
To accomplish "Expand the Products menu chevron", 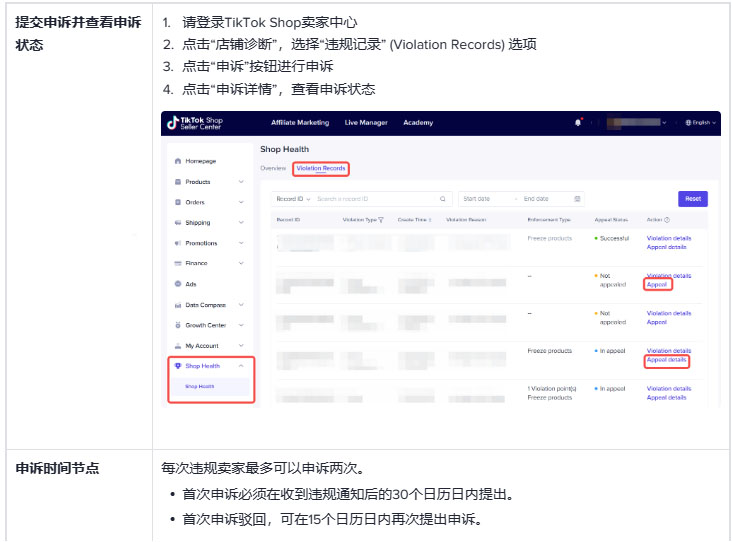I will pos(241,182).
